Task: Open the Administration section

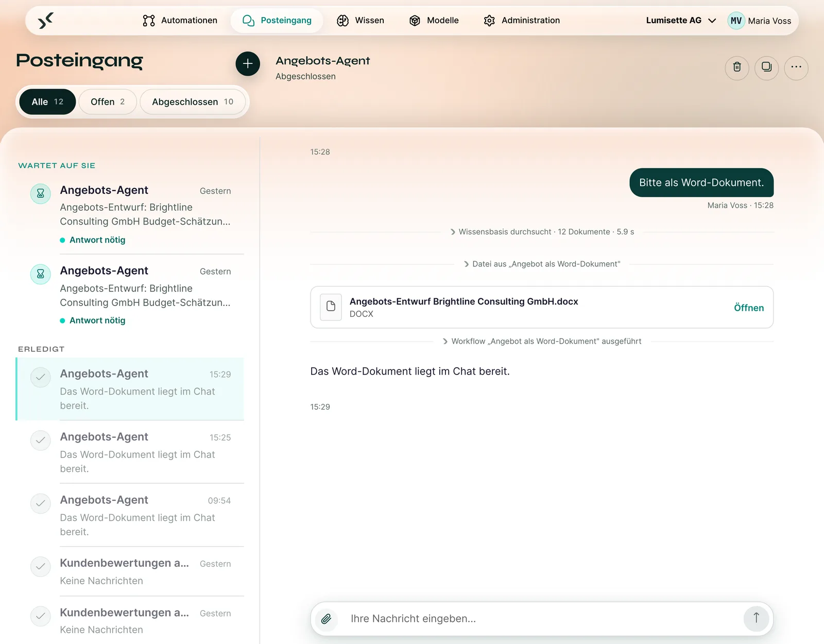Action: point(522,21)
